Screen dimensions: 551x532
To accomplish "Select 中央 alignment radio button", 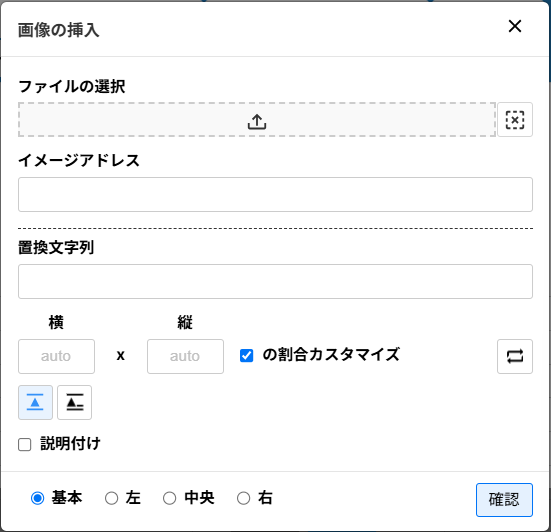I will pyautogui.click(x=169, y=498).
